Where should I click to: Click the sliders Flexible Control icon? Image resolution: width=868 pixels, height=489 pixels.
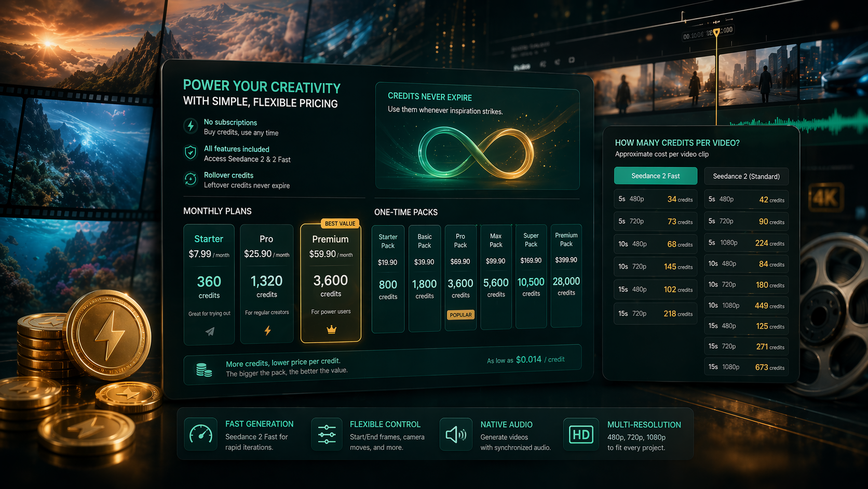[x=327, y=434]
